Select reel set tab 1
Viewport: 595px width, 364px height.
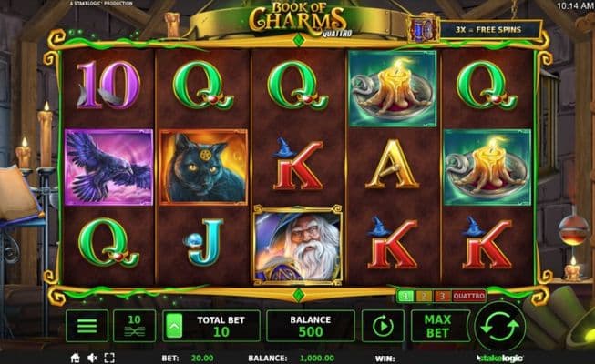click(x=405, y=296)
